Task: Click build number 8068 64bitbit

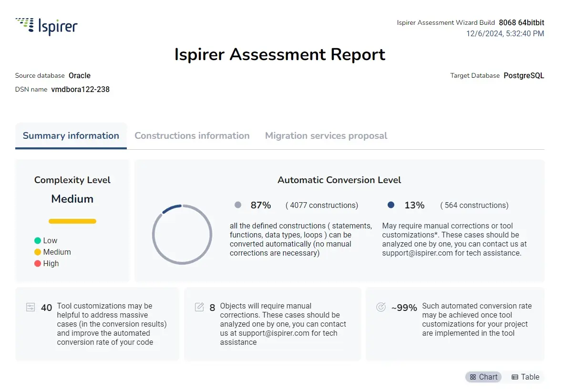Action: [522, 23]
